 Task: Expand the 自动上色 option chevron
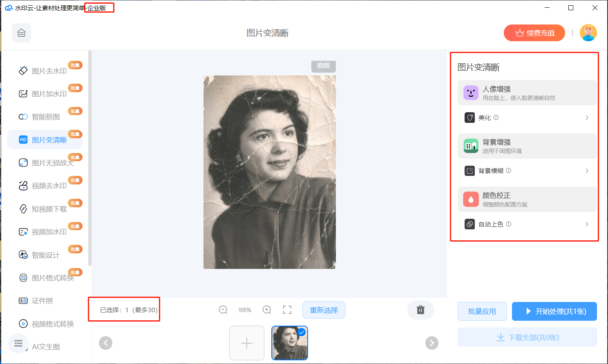click(x=587, y=224)
